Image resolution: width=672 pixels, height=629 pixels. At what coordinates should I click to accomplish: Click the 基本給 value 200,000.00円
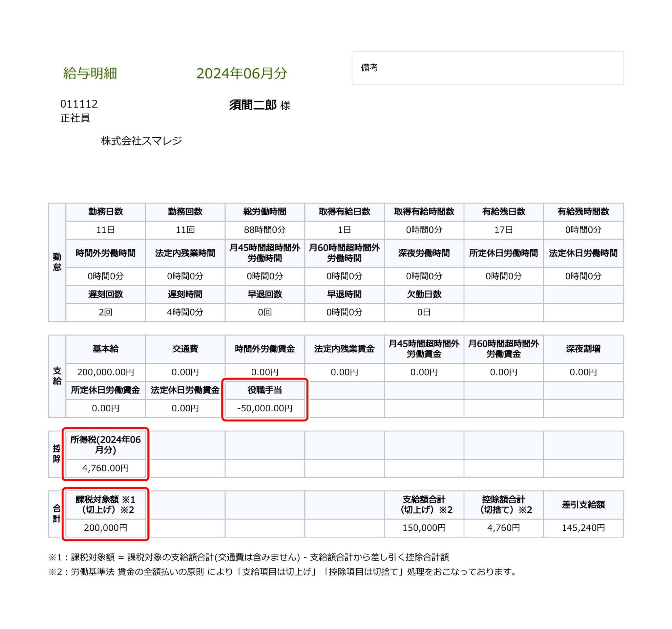[x=105, y=372]
